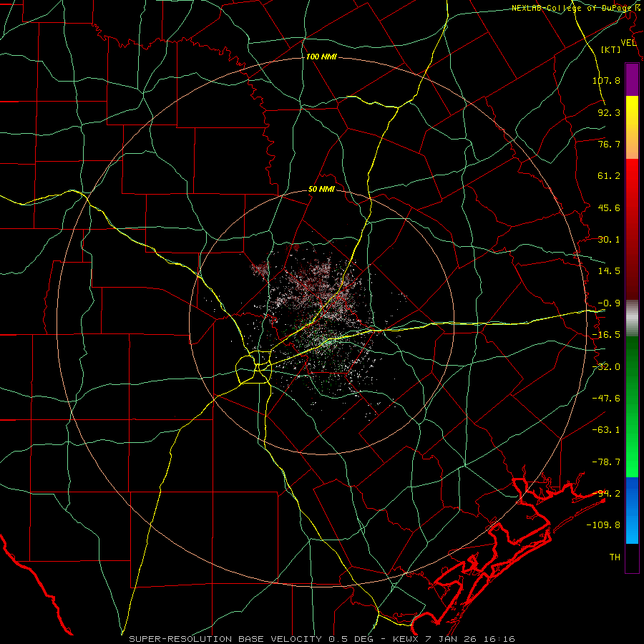Pick the purple segment of velocity scale
644x644 pixels.
632,80
